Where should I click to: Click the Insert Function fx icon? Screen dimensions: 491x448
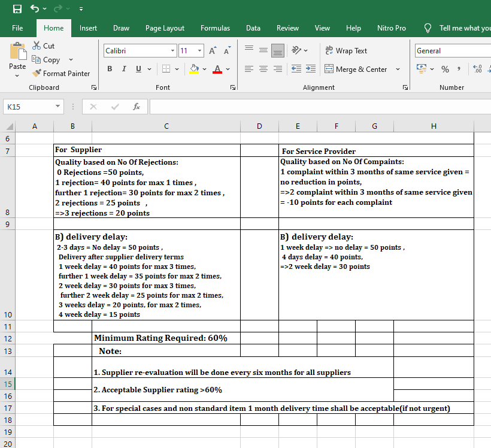(x=137, y=107)
